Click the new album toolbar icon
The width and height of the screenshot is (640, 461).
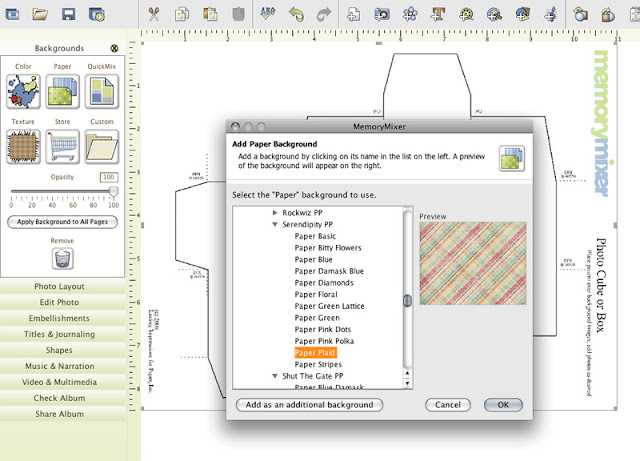point(12,14)
